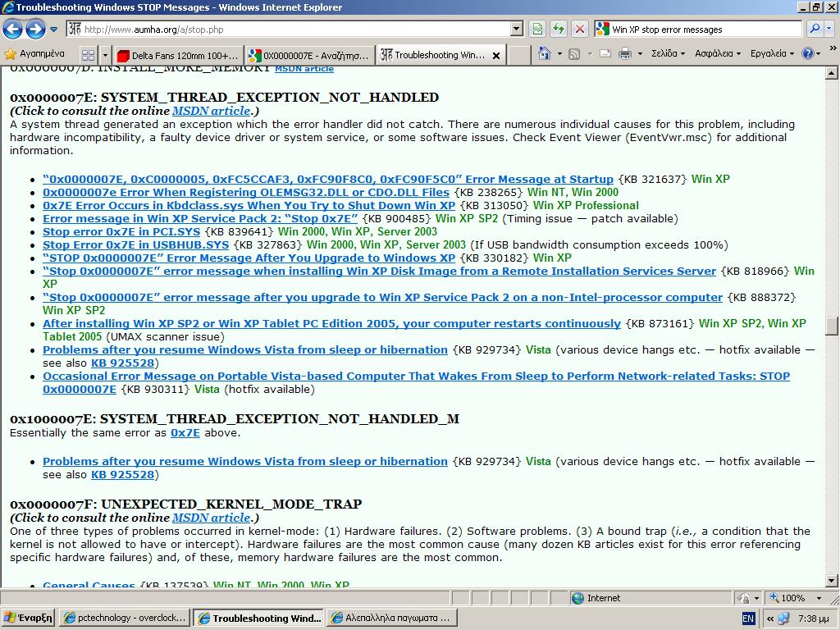Screen dimensions: 840x630
Task: Open MSDN article link under SYSTEM_THREAD_EXCEPTION_NOT_HANDLED
Action: tap(211, 111)
